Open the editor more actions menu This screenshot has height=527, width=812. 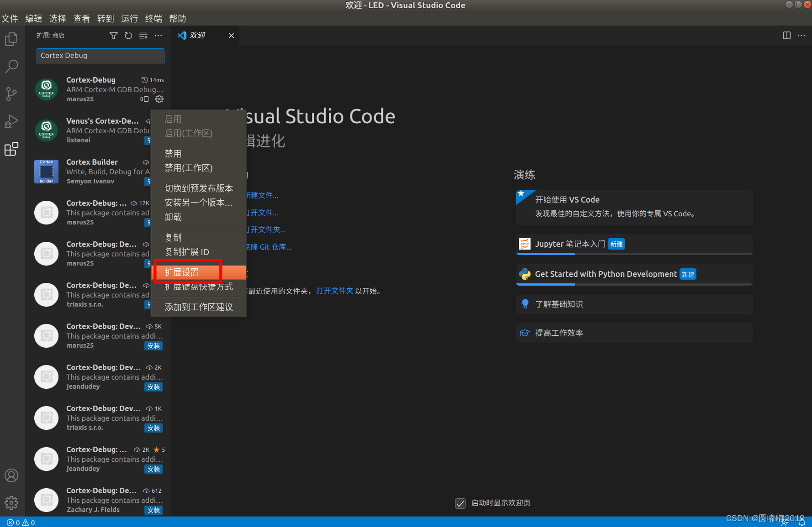tap(801, 35)
